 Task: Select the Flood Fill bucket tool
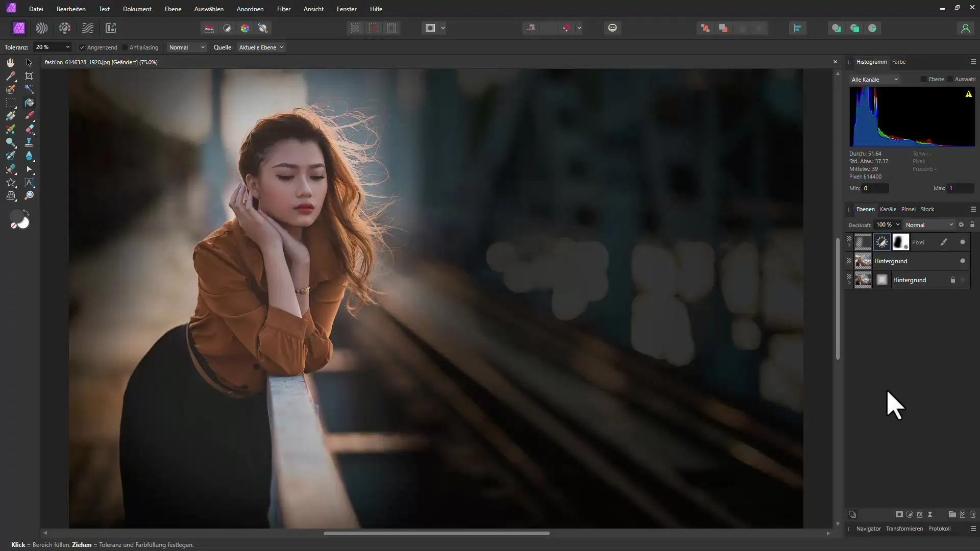tap(29, 103)
